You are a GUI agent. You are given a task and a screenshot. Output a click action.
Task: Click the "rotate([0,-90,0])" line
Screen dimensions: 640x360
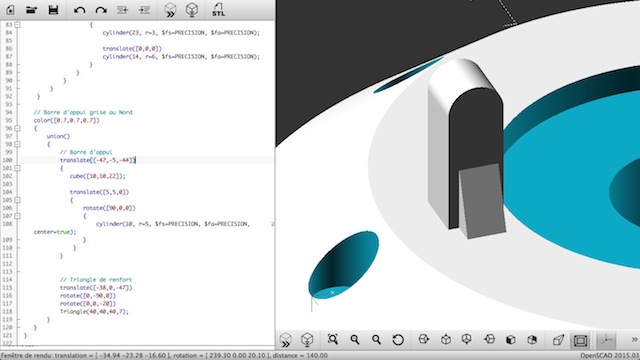88,296
